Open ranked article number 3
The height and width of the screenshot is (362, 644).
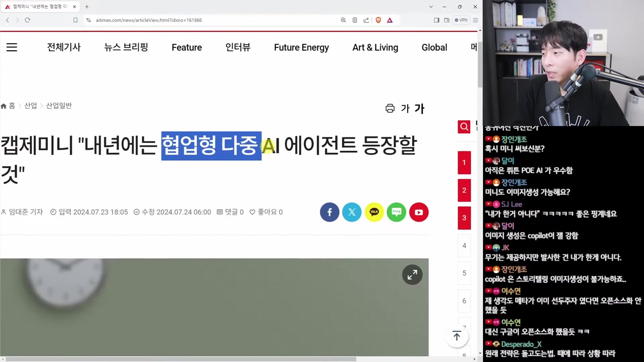464,218
